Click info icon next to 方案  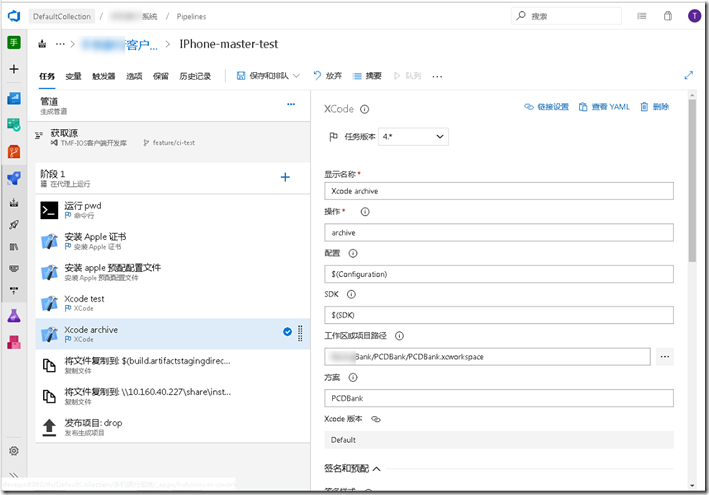pyautogui.click(x=353, y=377)
